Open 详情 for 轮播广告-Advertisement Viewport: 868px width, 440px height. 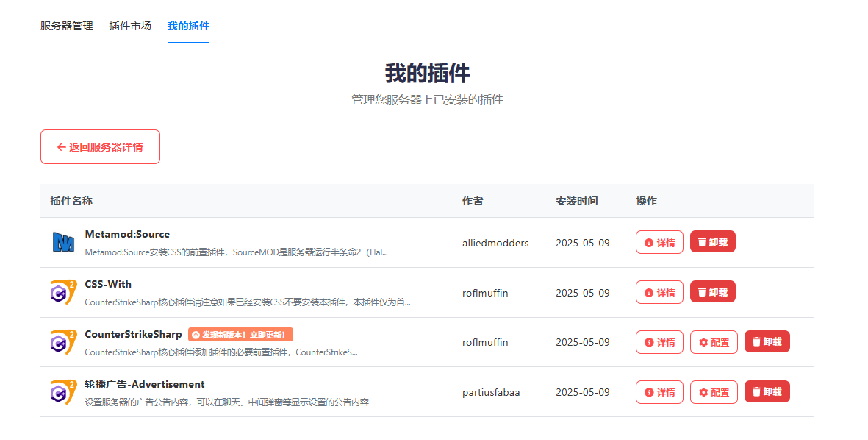pyautogui.click(x=659, y=391)
